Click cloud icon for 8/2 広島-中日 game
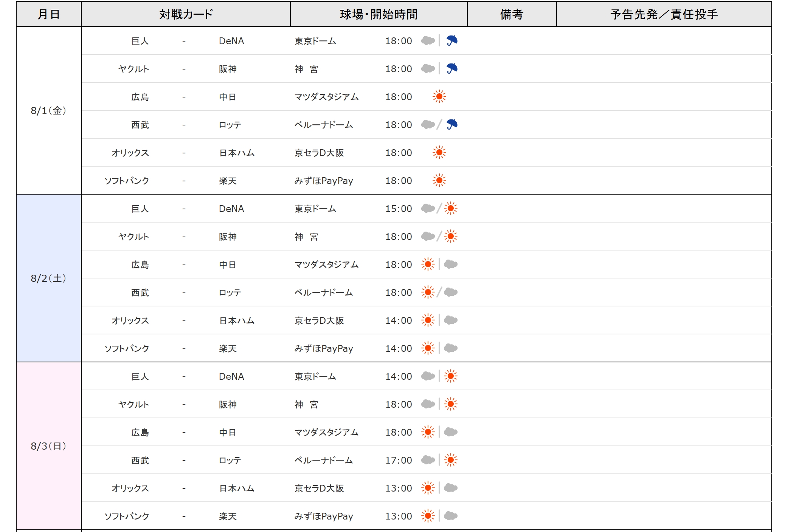Screen dimensions: 788x532 point(451,264)
